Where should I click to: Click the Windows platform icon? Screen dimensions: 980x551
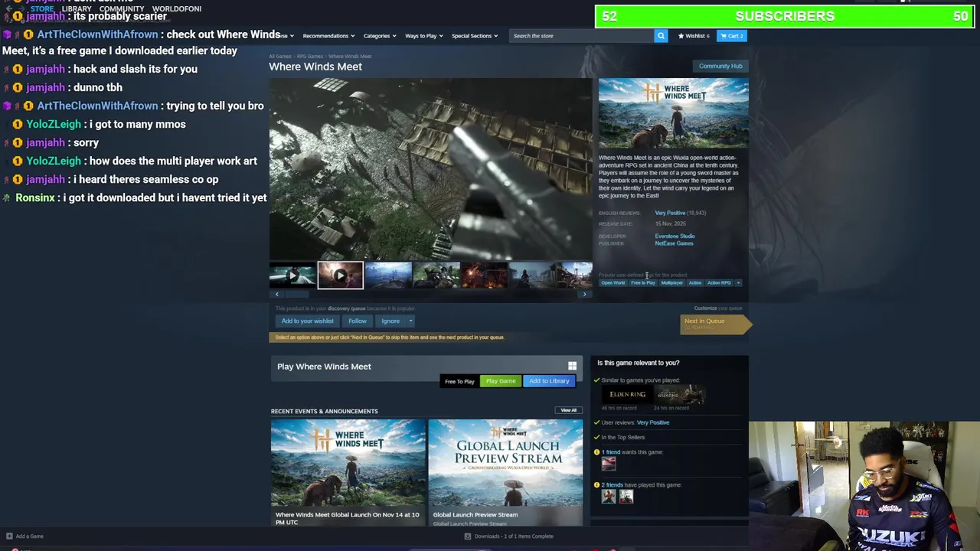pos(572,367)
